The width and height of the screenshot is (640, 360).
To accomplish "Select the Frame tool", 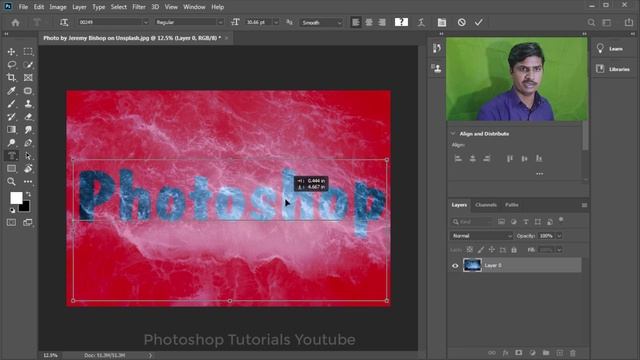I will click(x=28, y=78).
